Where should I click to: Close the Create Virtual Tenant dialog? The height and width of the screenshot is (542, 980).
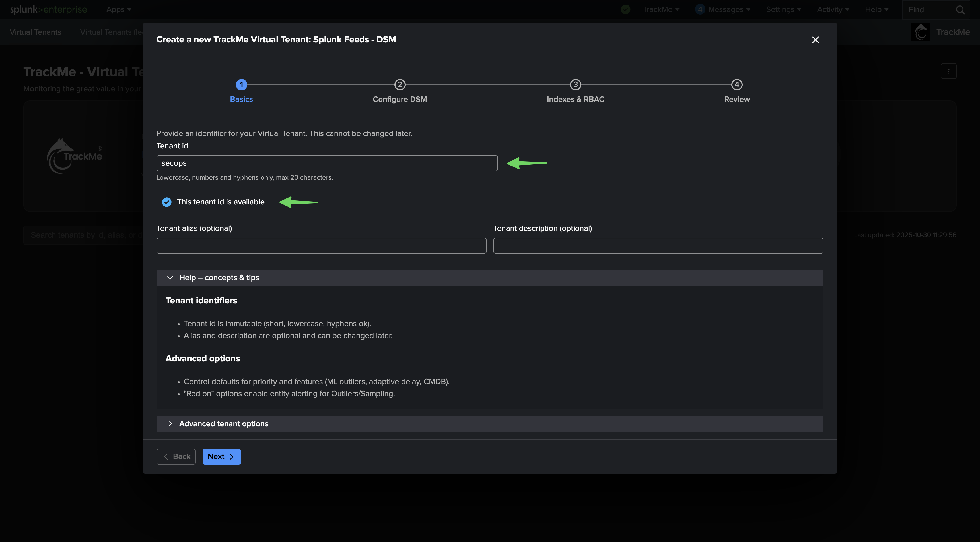(x=815, y=40)
